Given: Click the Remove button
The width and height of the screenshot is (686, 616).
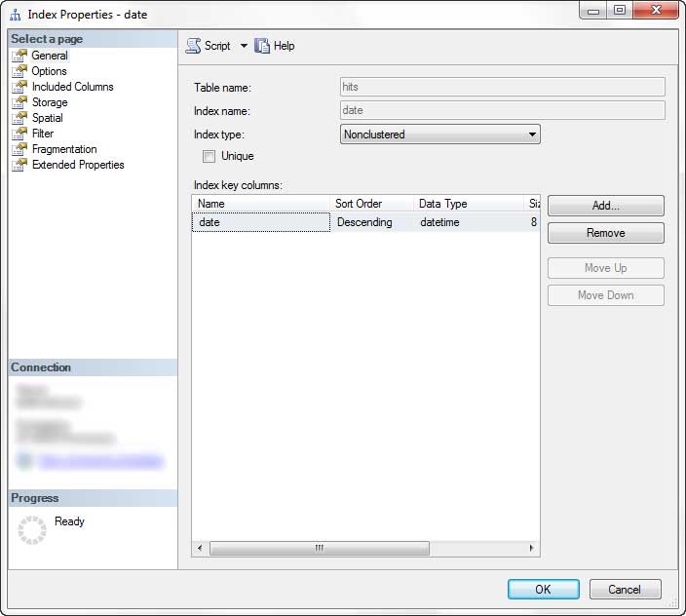Looking at the screenshot, I should pos(605,233).
